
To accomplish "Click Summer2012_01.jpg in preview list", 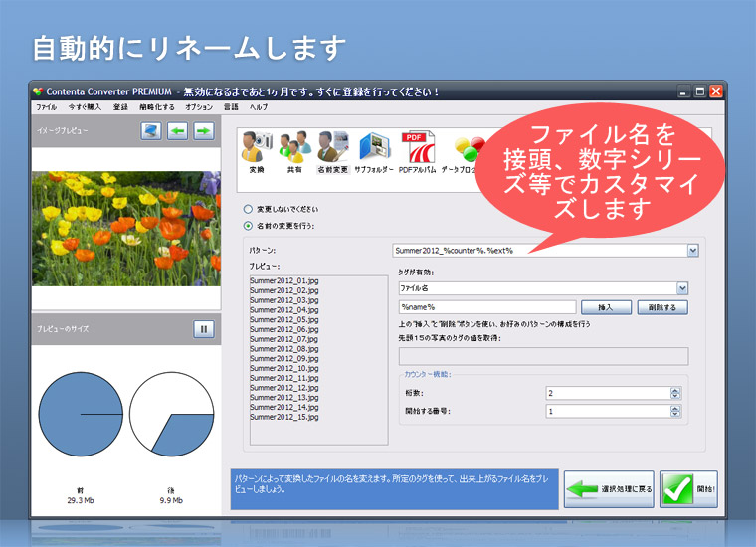I will pyautogui.click(x=283, y=281).
